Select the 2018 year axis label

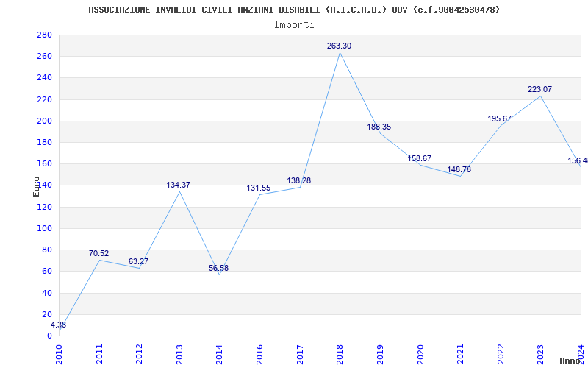(x=340, y=354)
